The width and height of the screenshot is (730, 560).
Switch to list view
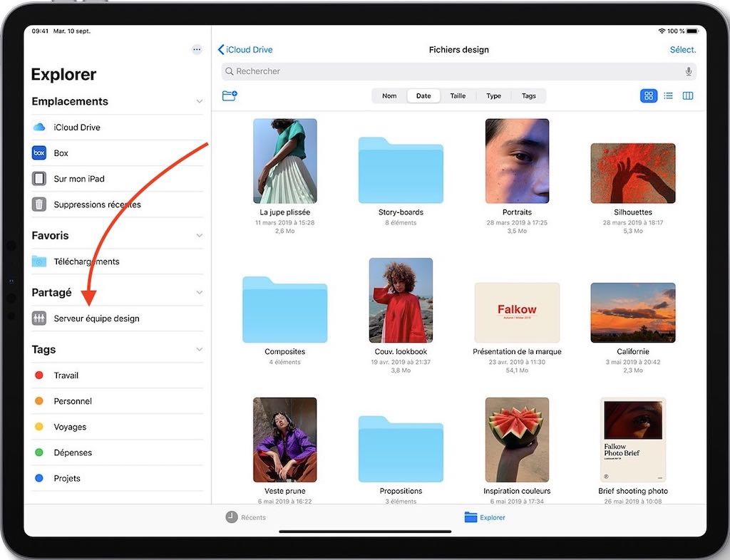tap(668, 95)
